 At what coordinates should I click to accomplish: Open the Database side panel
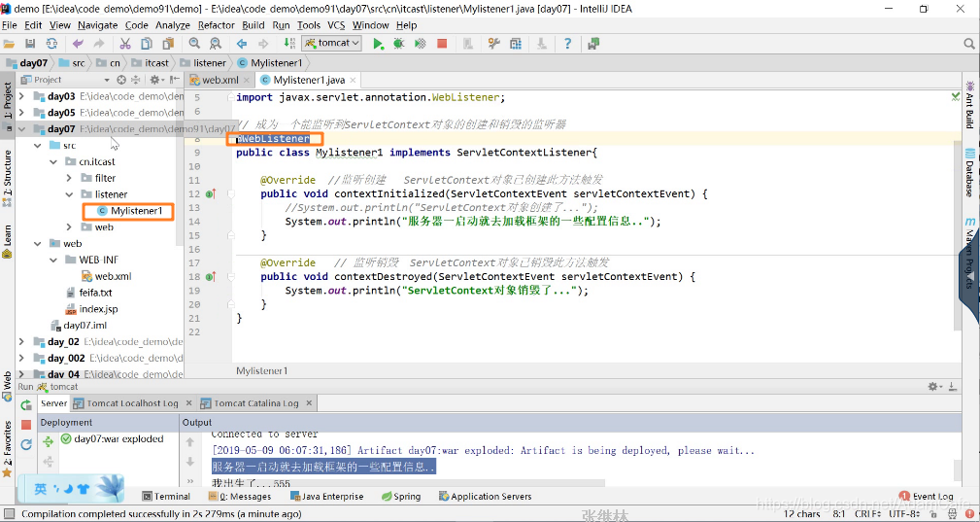(x=970, y=172)
